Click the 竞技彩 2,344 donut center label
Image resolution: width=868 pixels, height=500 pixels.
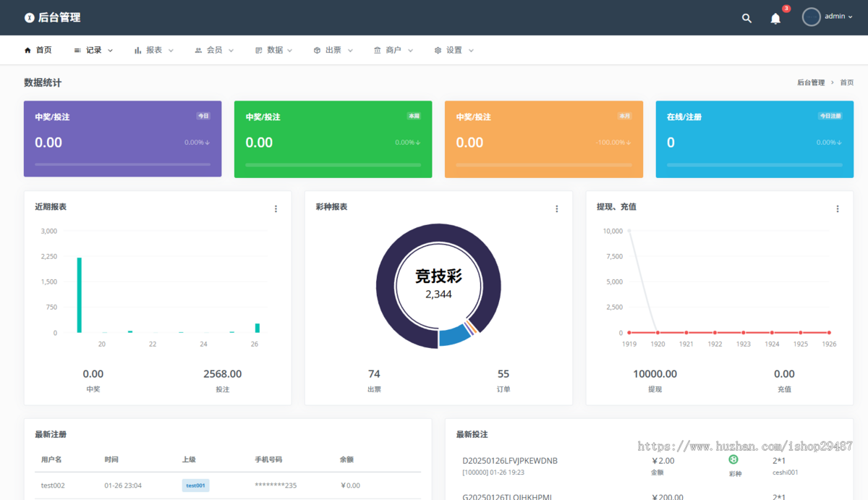pyautogui.click(x=438, y=283)
